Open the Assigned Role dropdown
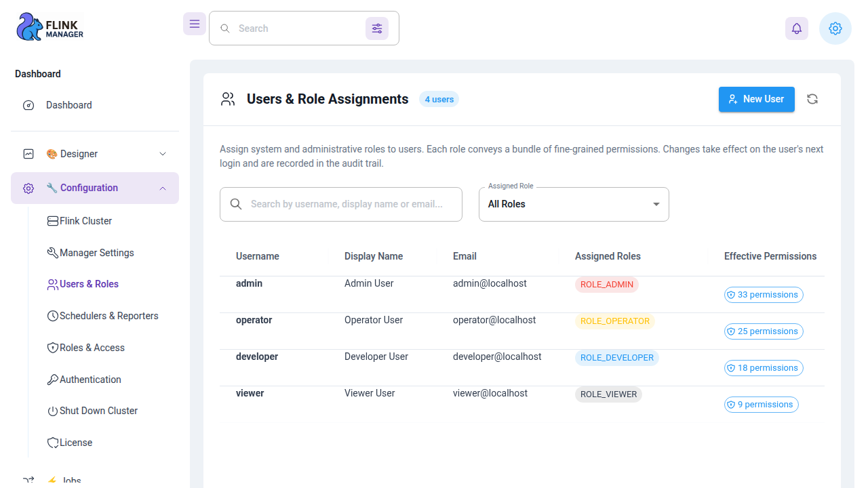 click(574, 204)
